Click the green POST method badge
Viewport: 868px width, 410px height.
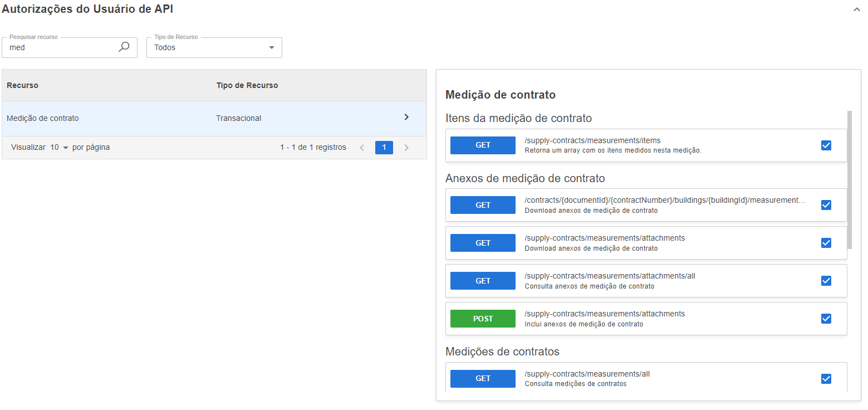(482, 318)
